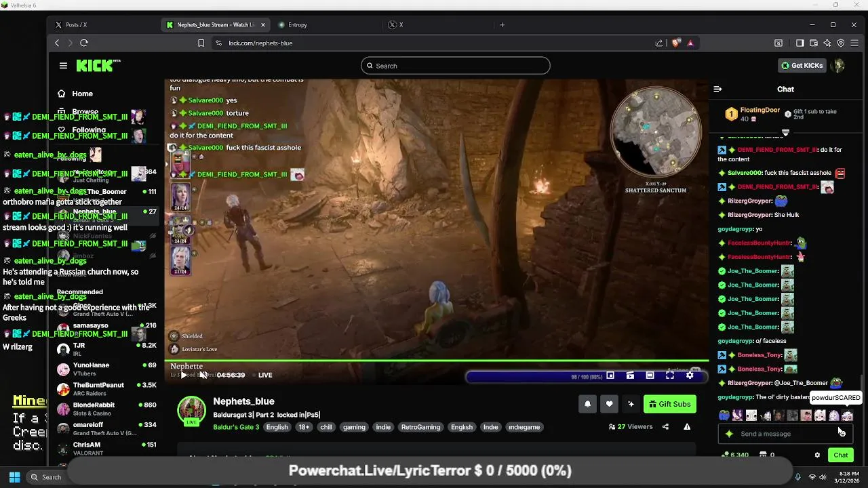The width and height of the screenshot is (868, 488).
Task: Open chat settings gear icon
Action: click(x=817, y=455)
